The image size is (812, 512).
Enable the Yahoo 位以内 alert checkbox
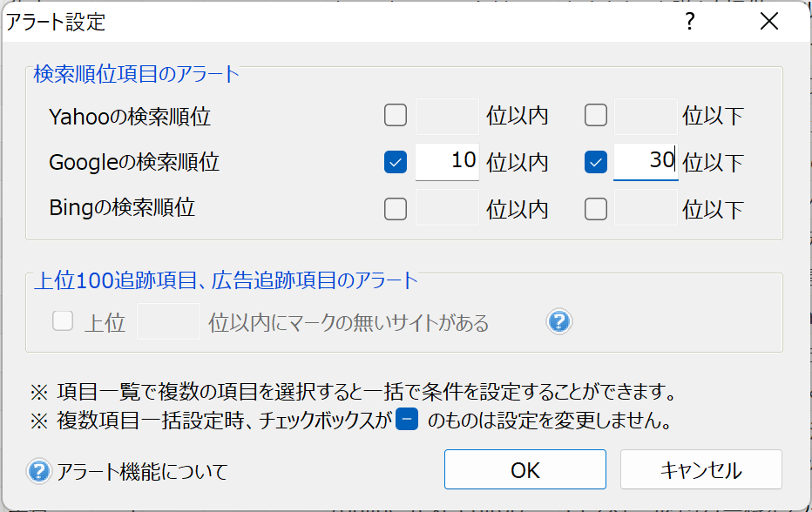click(395, 115)
